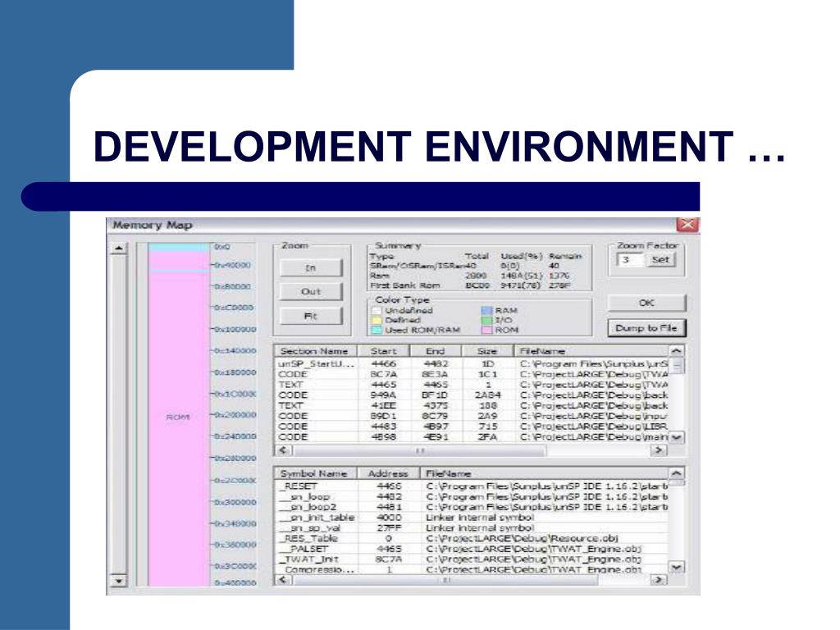This screenshot has height=630, width=840.
Task: Select the __sn_loop2 symbol row
Action: 472,507
